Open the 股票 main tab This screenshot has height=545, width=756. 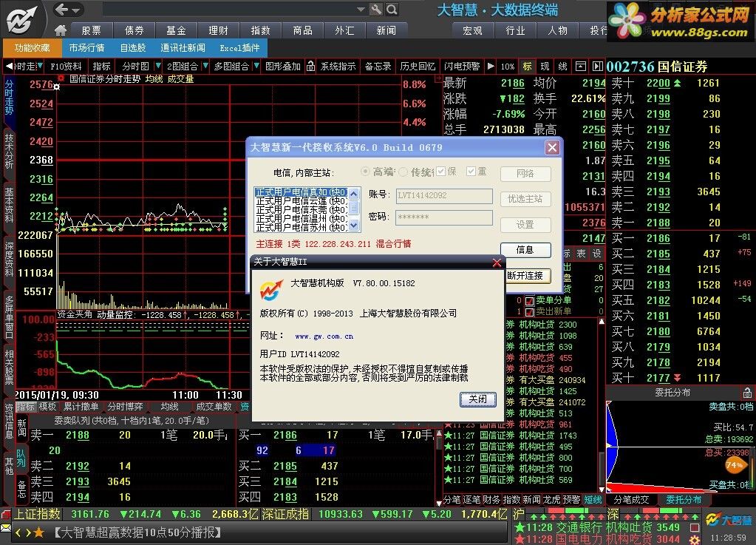coord(92,30)
